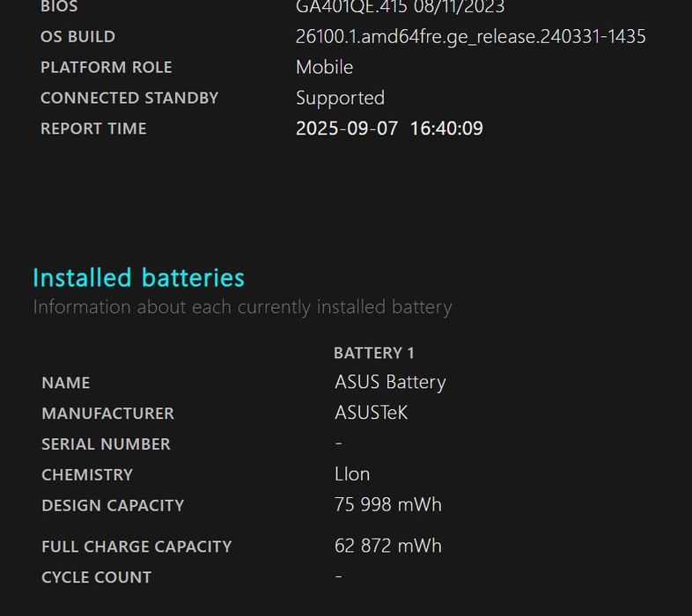
Task: Click the PLATFORM ROLE label
Action: pyautogui.click(x=106, y=68)
